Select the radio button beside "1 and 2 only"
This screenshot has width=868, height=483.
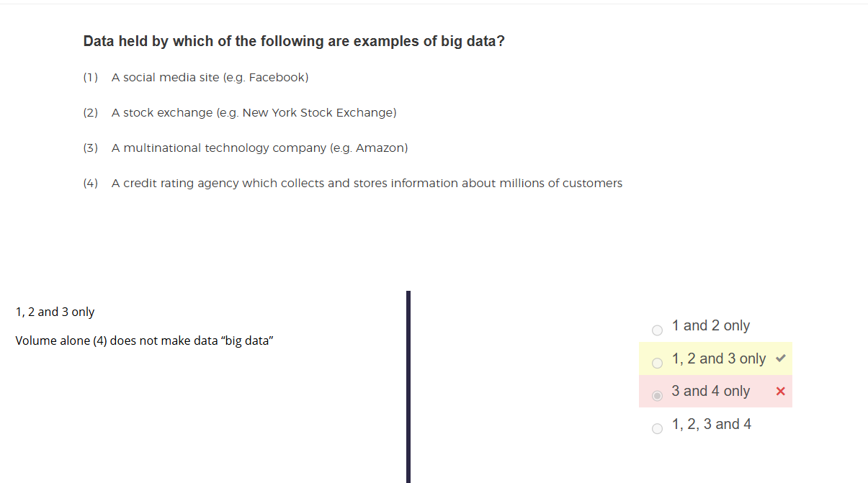[x=657, y=330]
